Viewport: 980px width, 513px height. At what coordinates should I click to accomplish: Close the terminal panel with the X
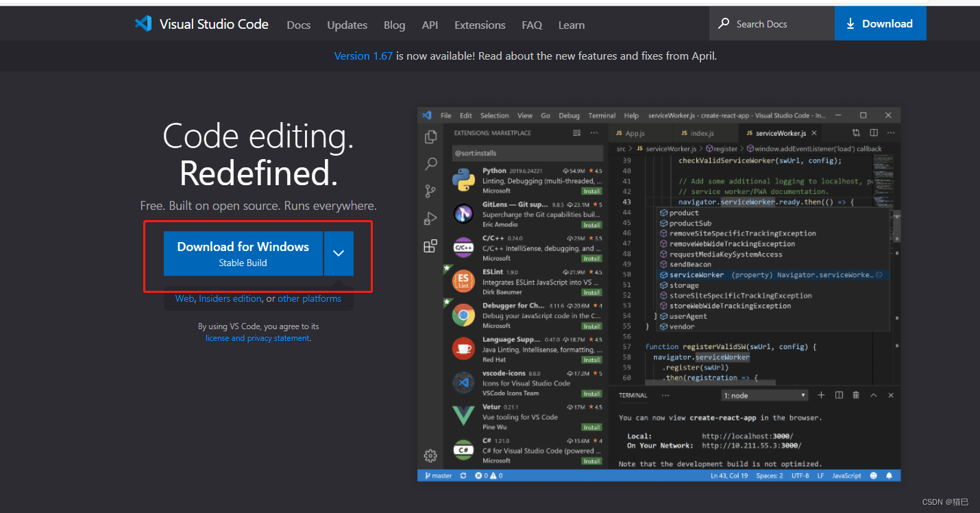coord(891,395)
